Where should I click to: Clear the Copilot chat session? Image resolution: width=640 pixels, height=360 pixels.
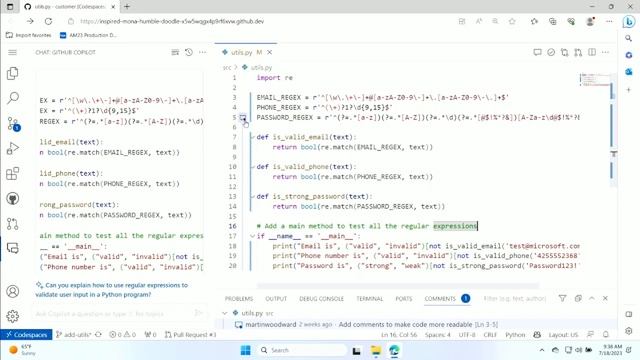[175, 52]
